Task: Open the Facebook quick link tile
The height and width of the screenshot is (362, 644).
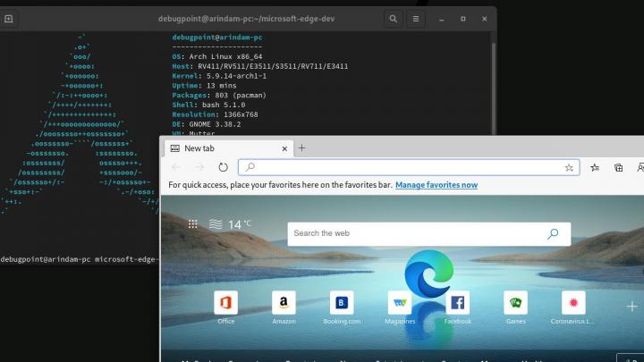Action: click(x=457, y=303)
